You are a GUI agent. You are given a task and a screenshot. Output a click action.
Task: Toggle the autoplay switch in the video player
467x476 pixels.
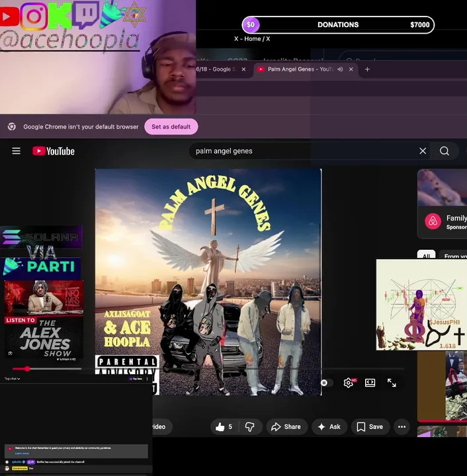tap(327, 383)
